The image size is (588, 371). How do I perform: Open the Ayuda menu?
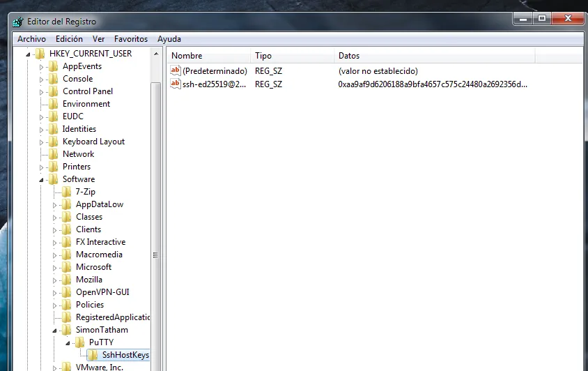[169, 39]
